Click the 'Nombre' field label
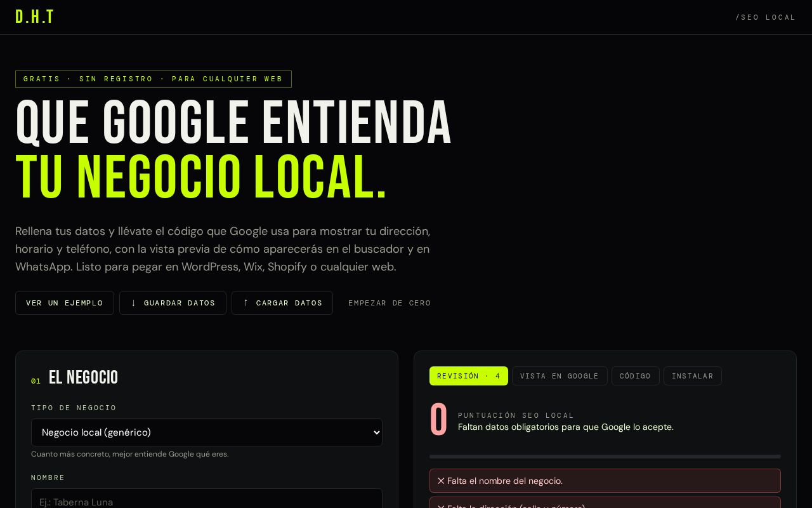 (x=48, y=478)
